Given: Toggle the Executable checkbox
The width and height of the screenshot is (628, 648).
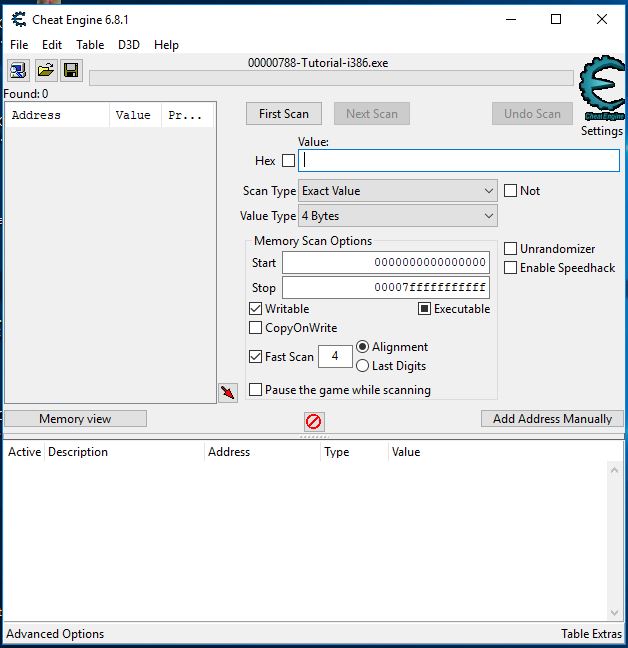Looking at the screenshot, I should [424, 308].
